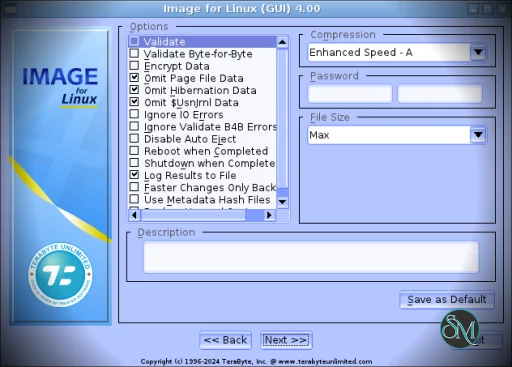Enable Ignore IO Errors checkbox

pyautogui.click(x=134, y=114)
